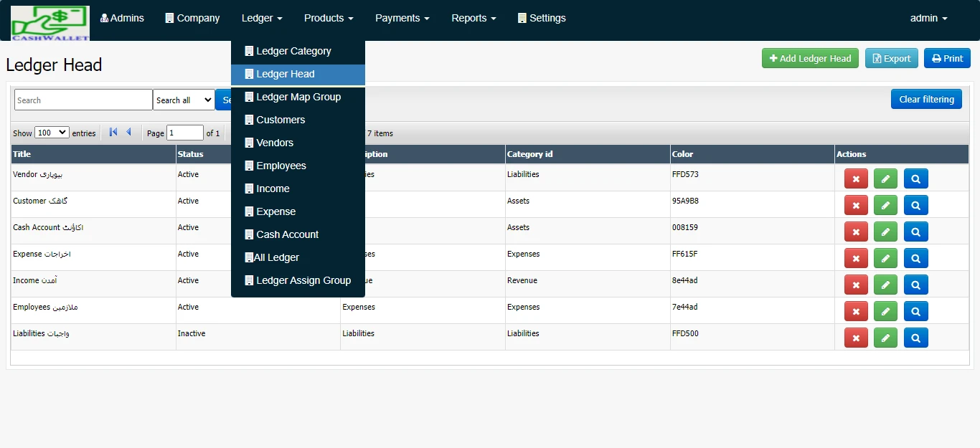Click the Clear filtering button
This screenshot has height=448, width=980.
(x=926, y=99)
